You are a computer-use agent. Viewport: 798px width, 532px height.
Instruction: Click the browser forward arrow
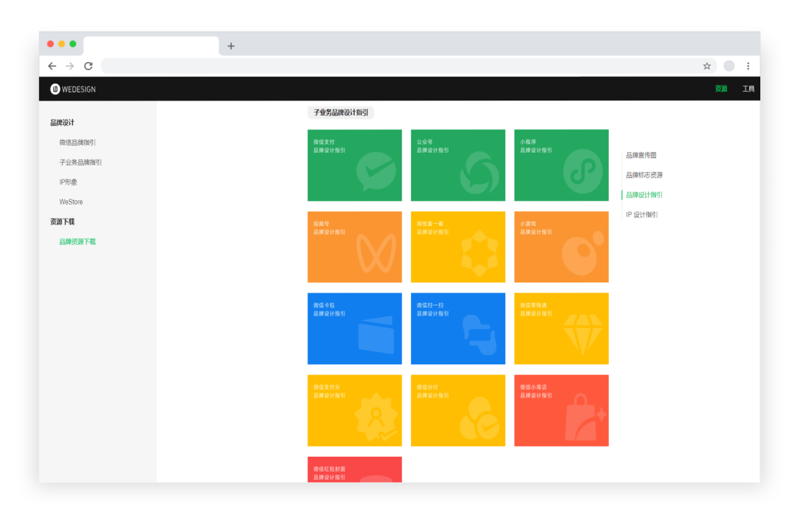tap(69, 66)
